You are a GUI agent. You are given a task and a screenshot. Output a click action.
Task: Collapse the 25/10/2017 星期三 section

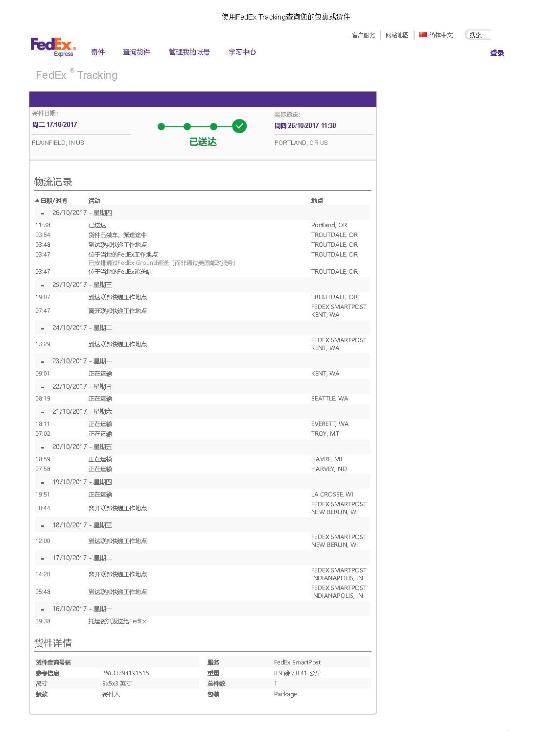click(x=43, y=285)
